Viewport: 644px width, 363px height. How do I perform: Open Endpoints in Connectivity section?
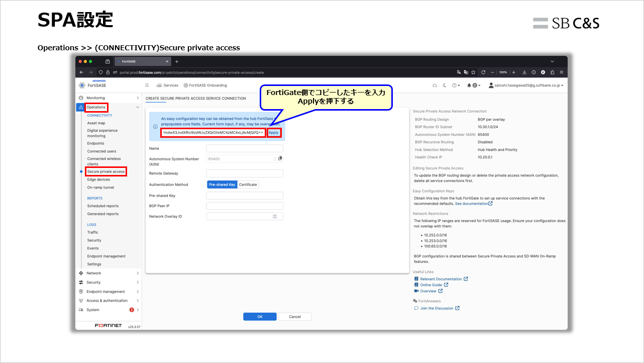[x=95, y=143]
